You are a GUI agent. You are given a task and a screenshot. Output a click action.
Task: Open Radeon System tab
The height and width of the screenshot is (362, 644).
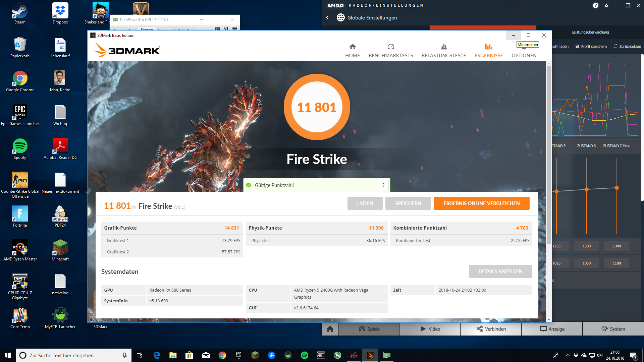click(x=613, y=329)
